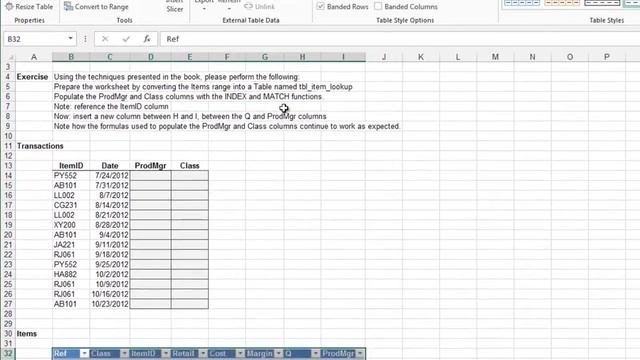Enable the Banded Columns checkbox

coord(378,6)
